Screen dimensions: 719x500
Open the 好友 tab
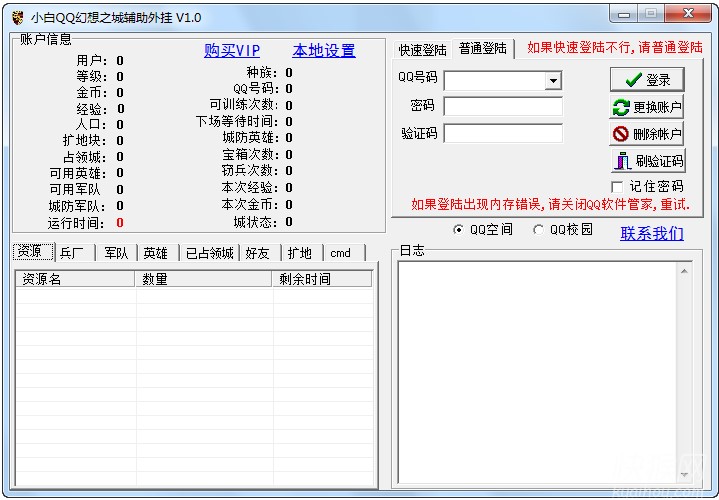(260, 253)
